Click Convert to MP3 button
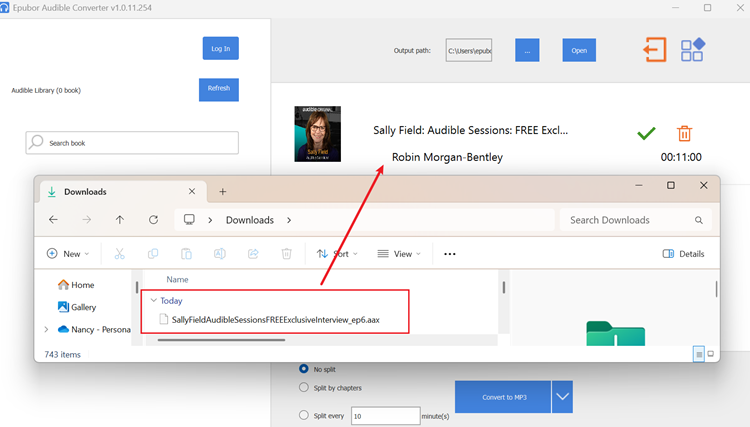The height and width of the screenshot is (427, 750). (503, 397)
